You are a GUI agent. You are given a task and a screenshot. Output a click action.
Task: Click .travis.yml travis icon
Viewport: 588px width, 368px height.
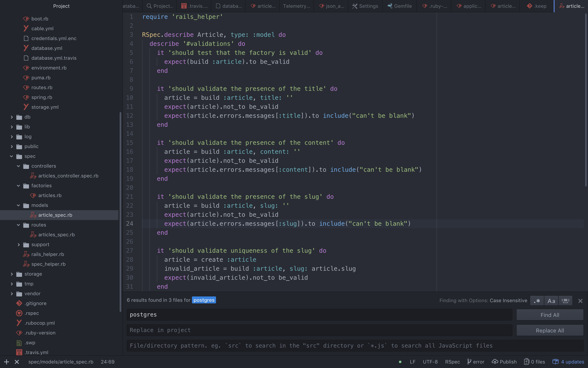(19, 352)
